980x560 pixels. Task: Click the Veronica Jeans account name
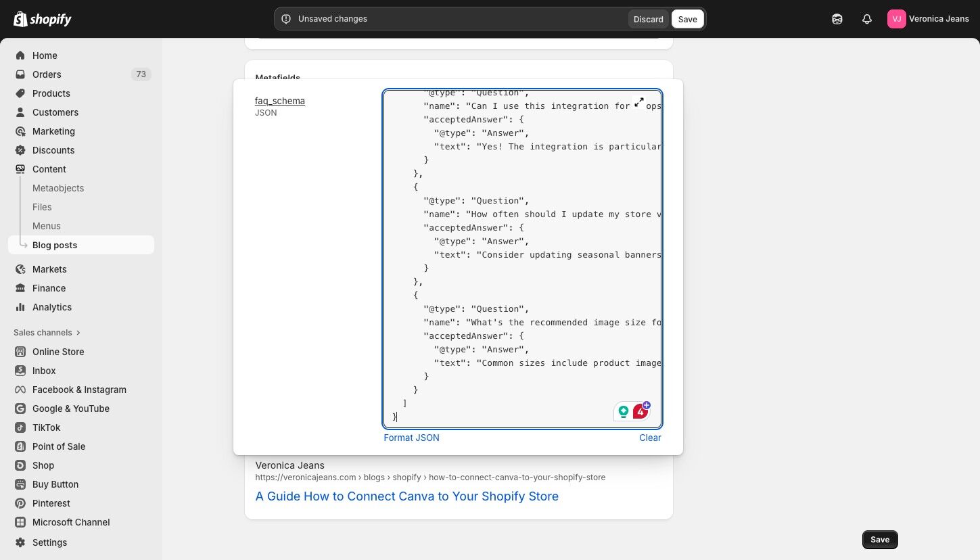pos(939,19)
